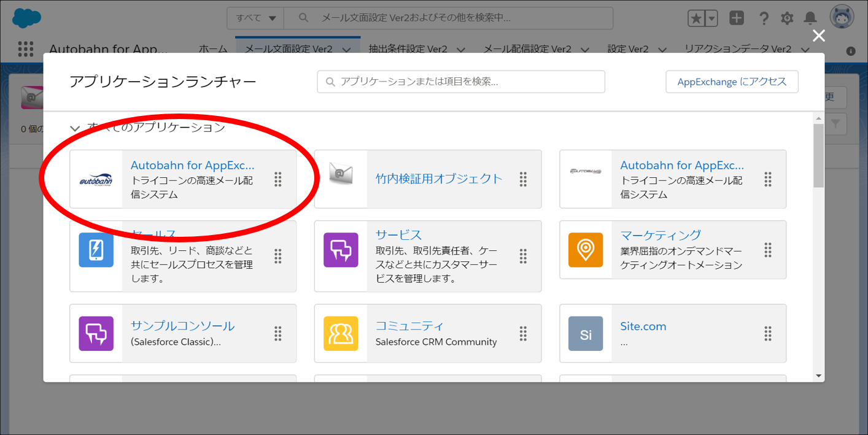Open the リアクションデータ Ver2 tab chevron menu

(804, 50)
